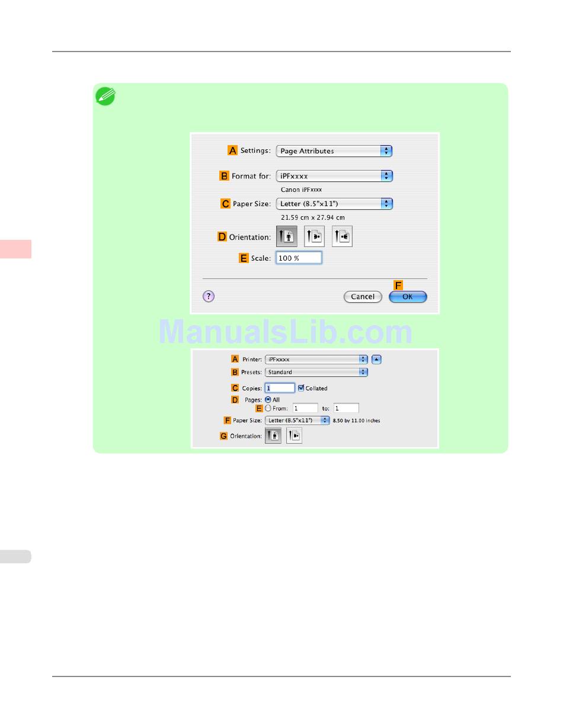
Task: Select portrait orientation in the print dialog
Action: pyautogui.click(x=273, y=436)
